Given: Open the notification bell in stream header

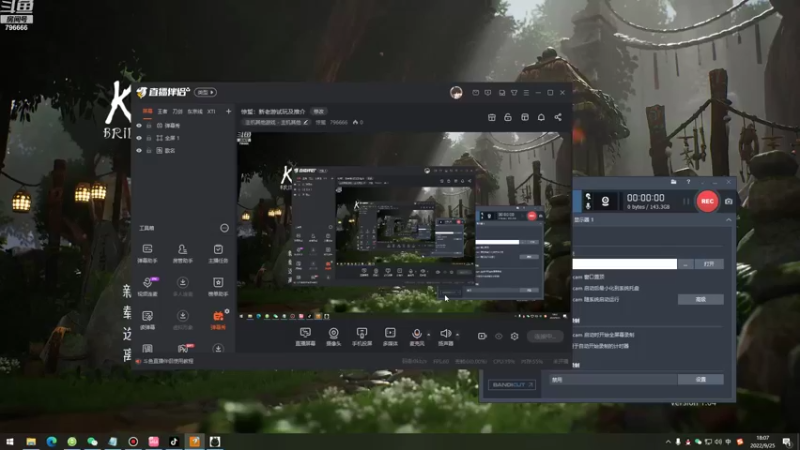Looking at the screenshot, I should tap(541, 117).
